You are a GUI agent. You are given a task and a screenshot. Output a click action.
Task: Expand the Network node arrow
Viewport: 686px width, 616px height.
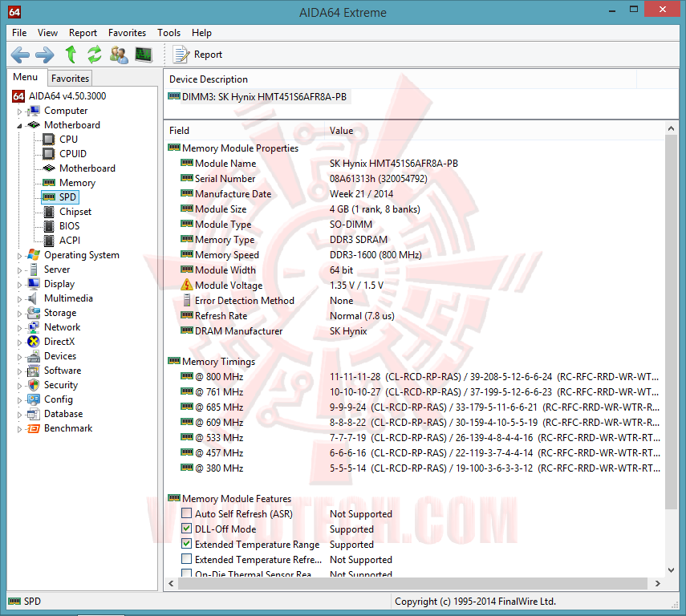coord(19,328)
